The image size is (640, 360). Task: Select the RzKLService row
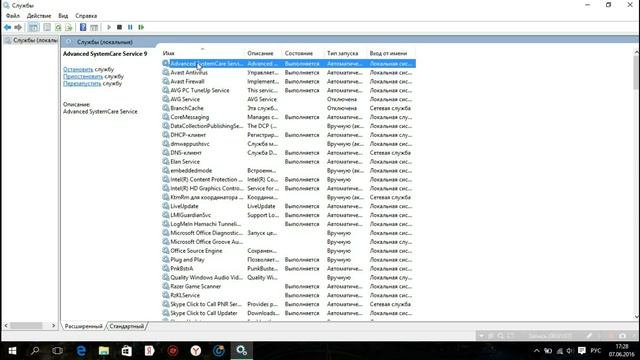click(289, 296)
